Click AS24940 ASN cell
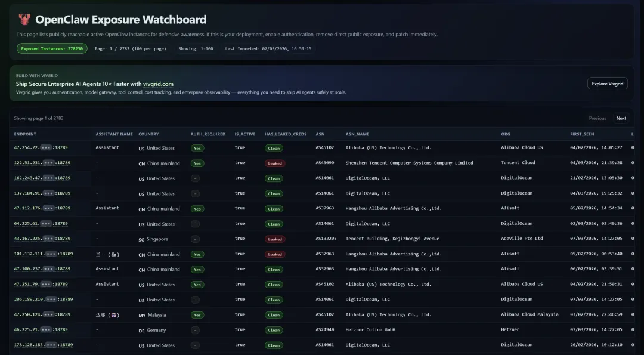 (x=325, y=329)
